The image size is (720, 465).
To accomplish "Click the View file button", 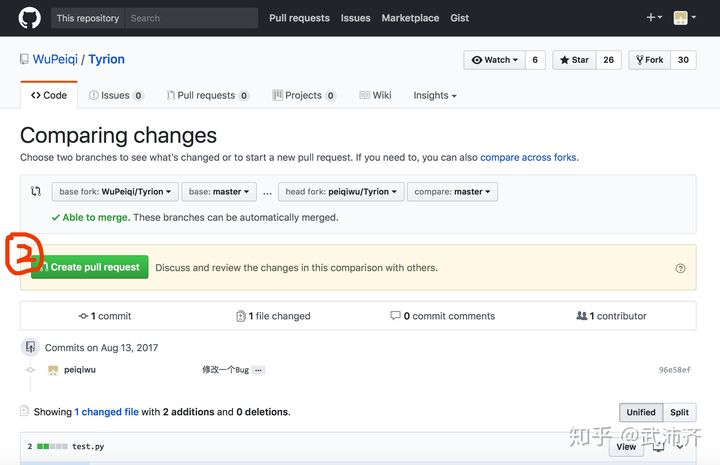I will 626,447.
